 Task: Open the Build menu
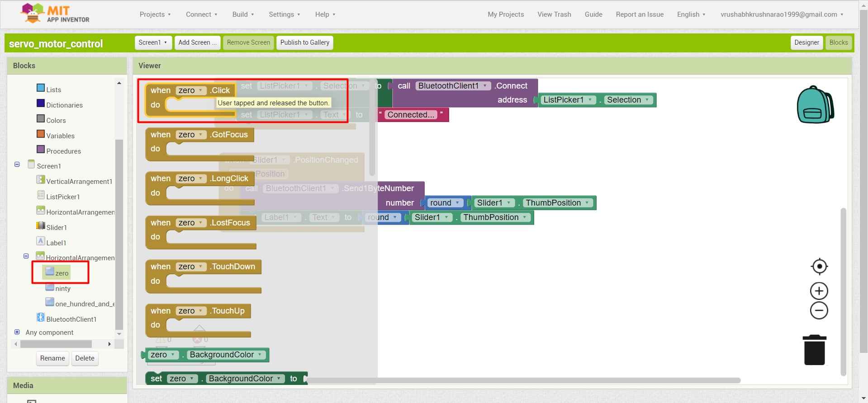point(243,14)
